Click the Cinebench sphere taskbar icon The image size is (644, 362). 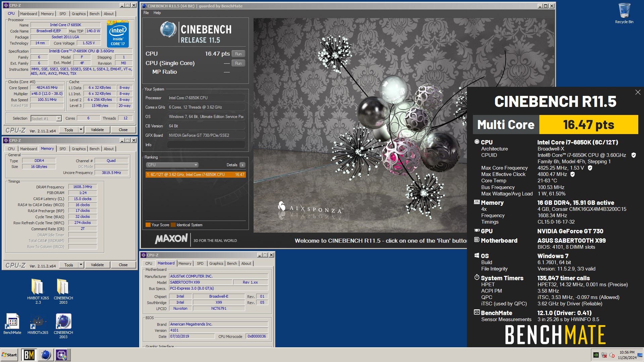(46, 355)
